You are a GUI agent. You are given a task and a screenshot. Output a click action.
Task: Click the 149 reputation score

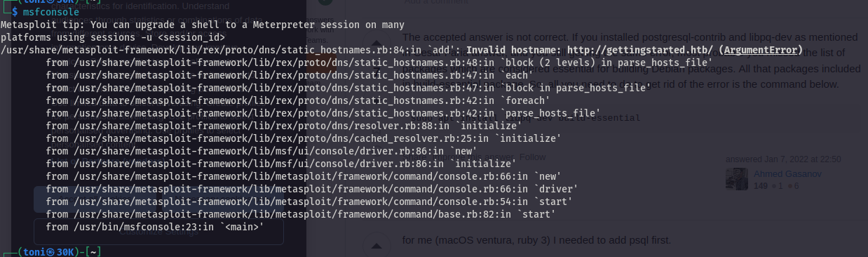point(761,186)
